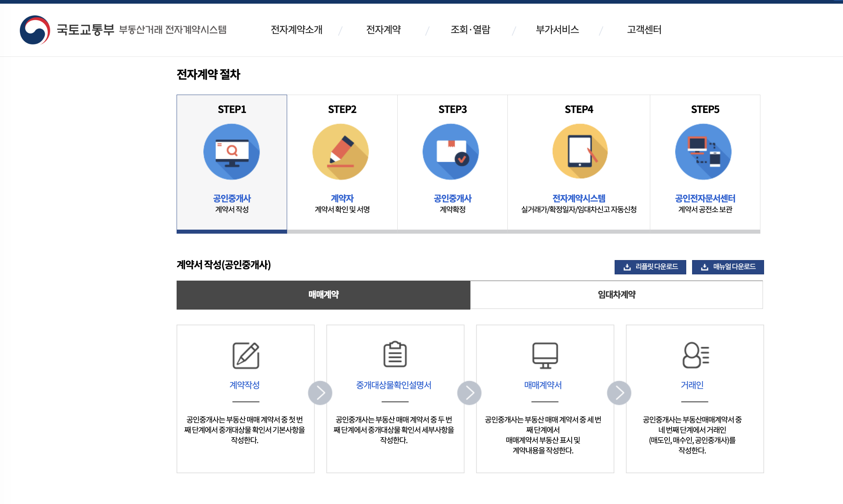Select the 매매계약 tab
This screenshot has width=843, height=504.
point(323,295)
